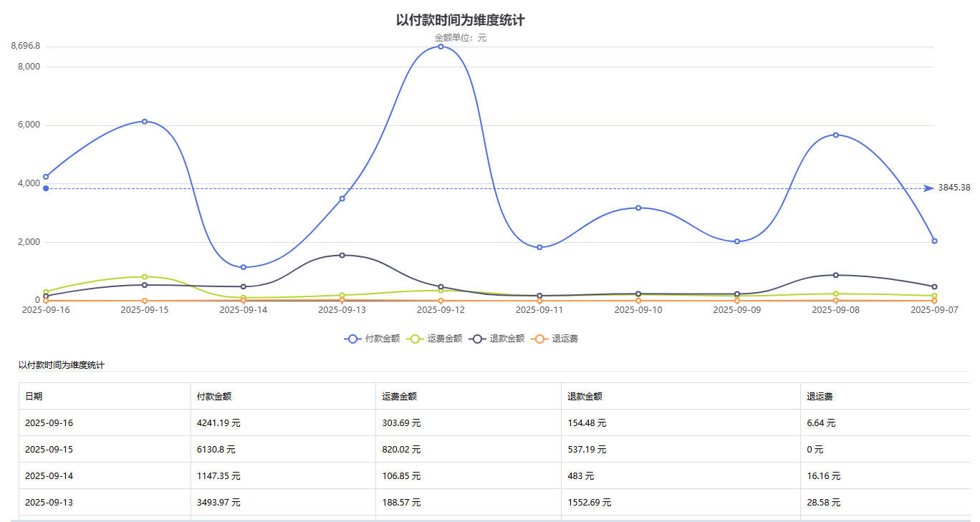
Task: Click 付款金额 data point for 2025-09-14
Action: (x=244, y=267)
